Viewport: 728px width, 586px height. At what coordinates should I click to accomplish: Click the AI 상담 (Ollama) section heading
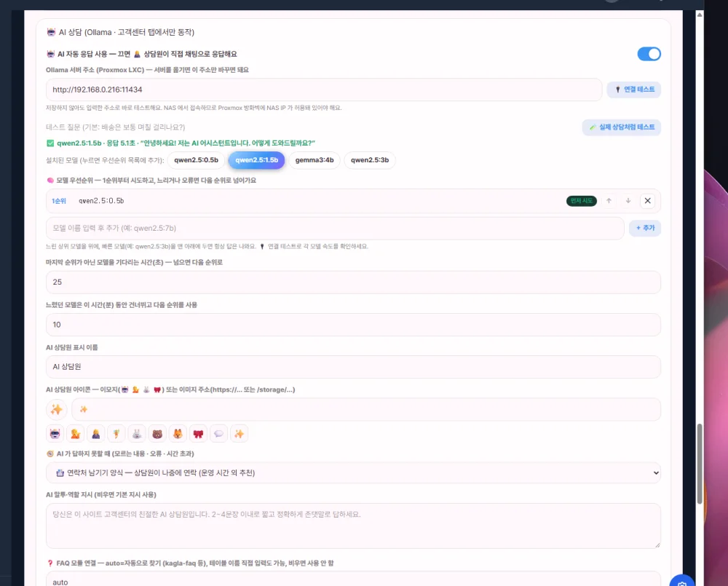[x=121, y=32]
